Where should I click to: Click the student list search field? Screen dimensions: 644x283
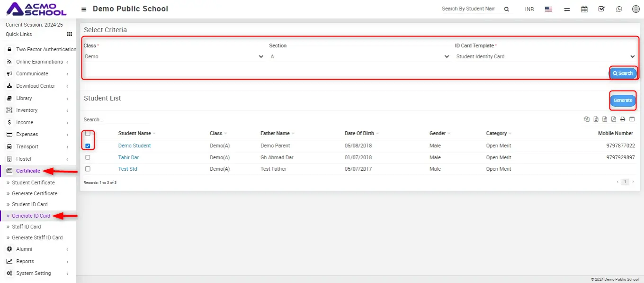click(x=116, y=119)
